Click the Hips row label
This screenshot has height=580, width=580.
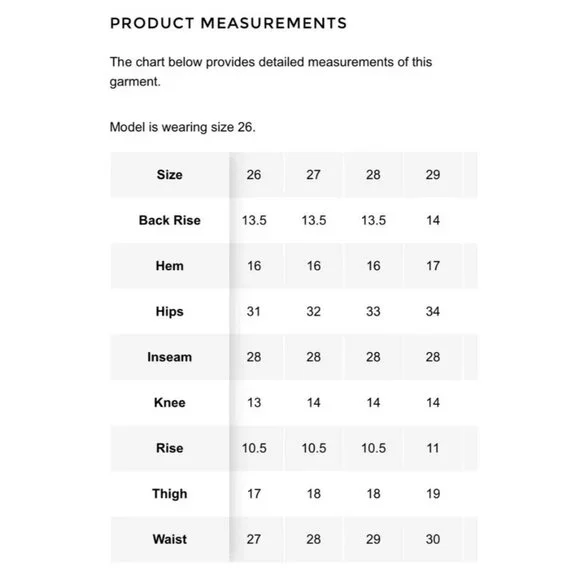[170, 311]
